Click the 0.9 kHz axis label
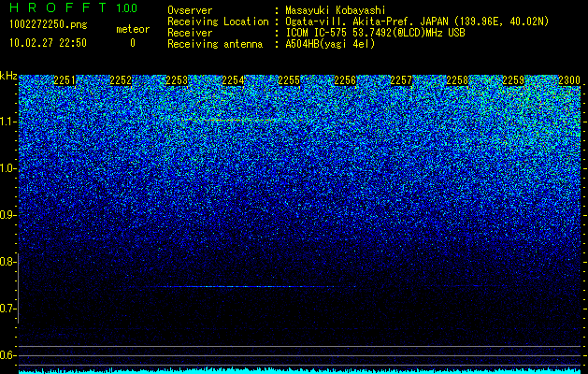The width and height of the screenshot is (588, 374). click(x=7, y=215)
